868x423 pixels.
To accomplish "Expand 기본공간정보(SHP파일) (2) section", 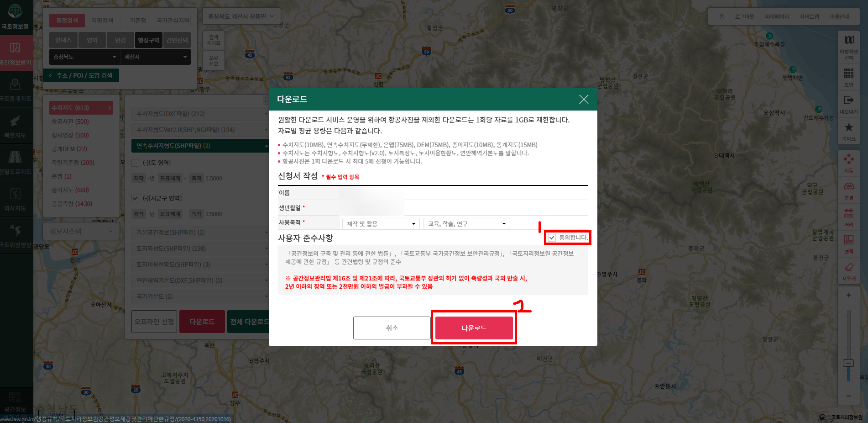I will point(200,233).
